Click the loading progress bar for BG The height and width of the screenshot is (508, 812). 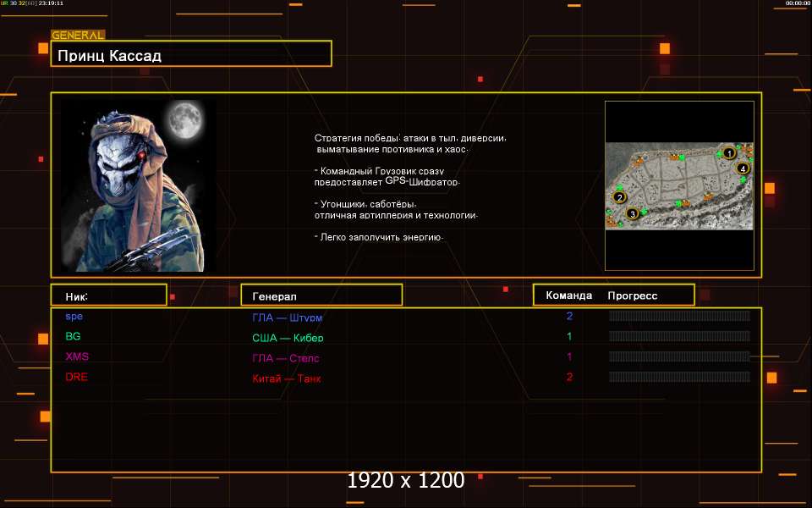[x=679, y=336]
